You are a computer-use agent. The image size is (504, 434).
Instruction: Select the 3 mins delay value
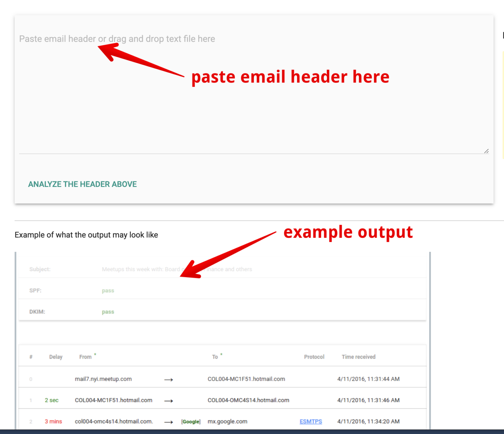point(53,422)
